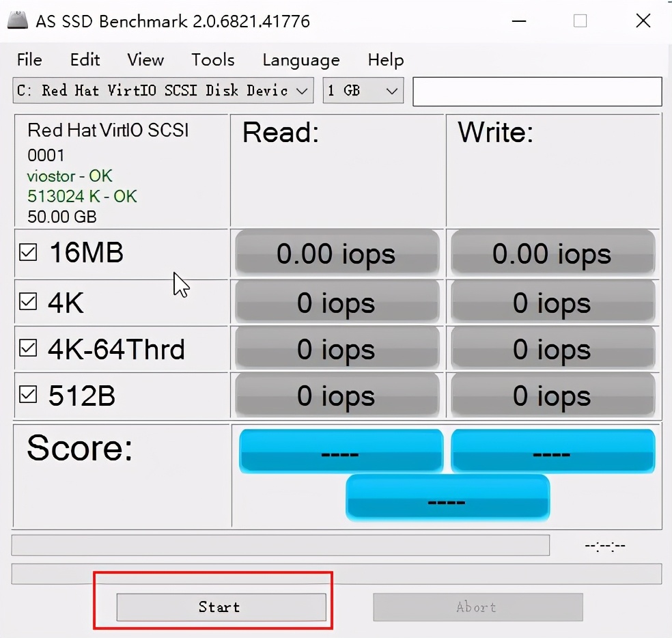Click the greyed-out Abort button
Viewport: 672px width, 638px height.
tap(478, 607)
